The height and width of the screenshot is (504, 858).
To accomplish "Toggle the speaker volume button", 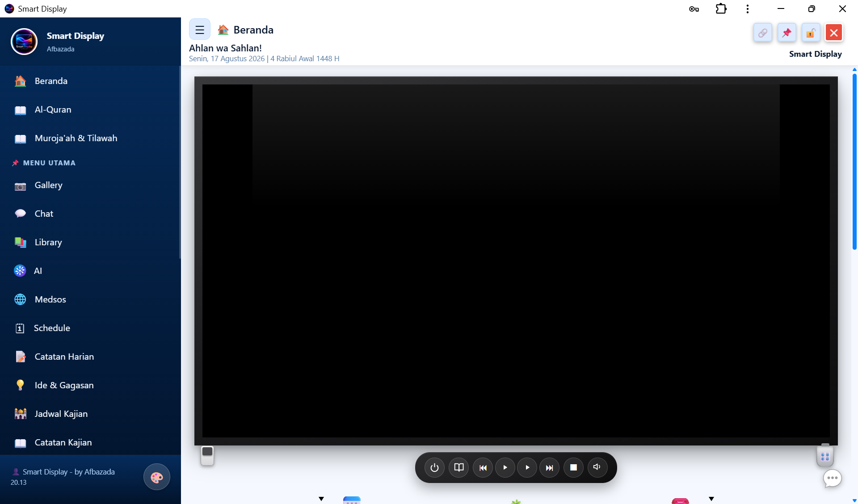I will pos(597,468).
